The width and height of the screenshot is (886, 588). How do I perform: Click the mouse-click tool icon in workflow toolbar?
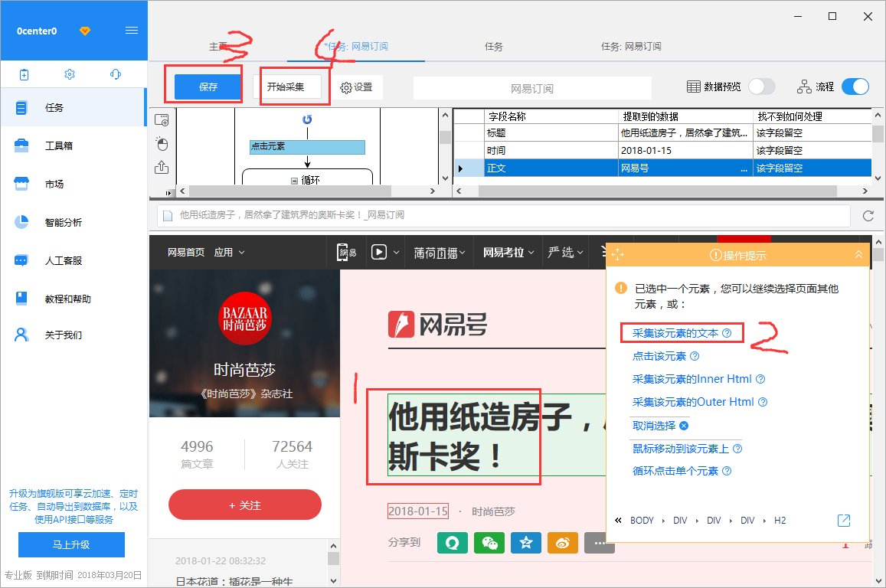pos(162,144)
